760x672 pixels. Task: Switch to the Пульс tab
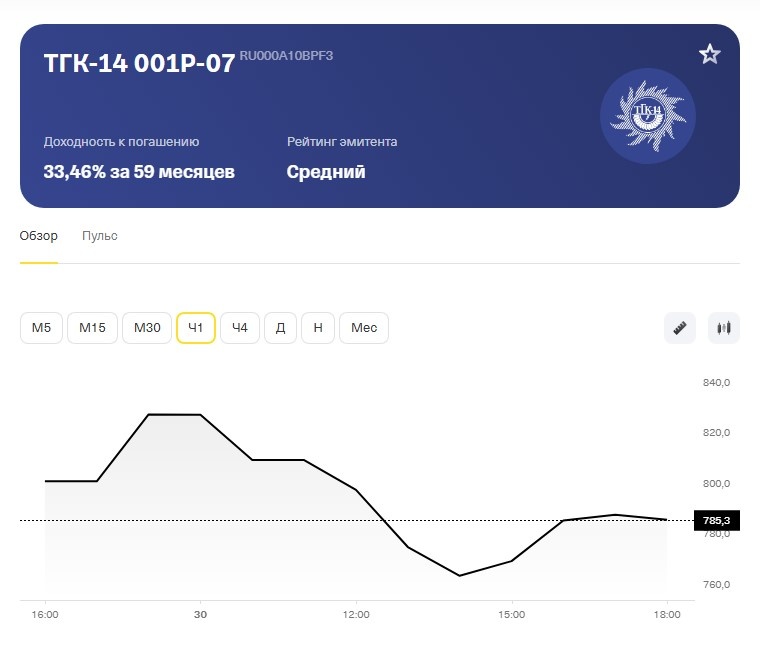tap(99, 236)
